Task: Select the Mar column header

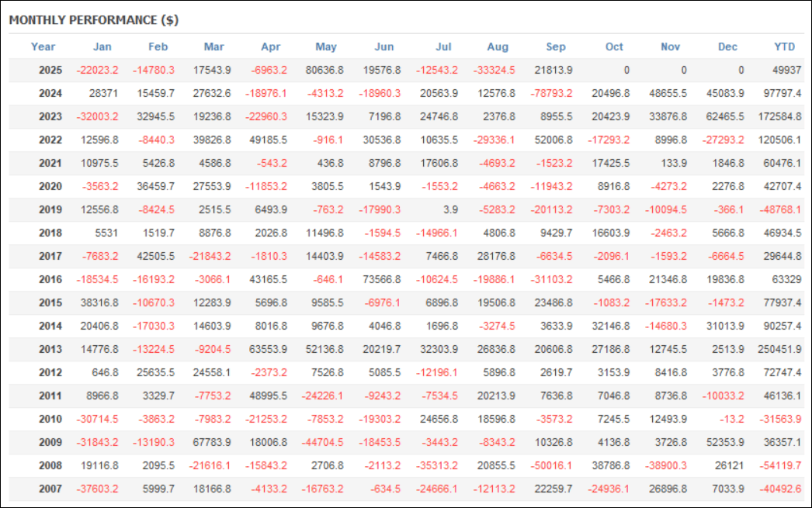Action: pyautogui.click(x=213, y=47)
